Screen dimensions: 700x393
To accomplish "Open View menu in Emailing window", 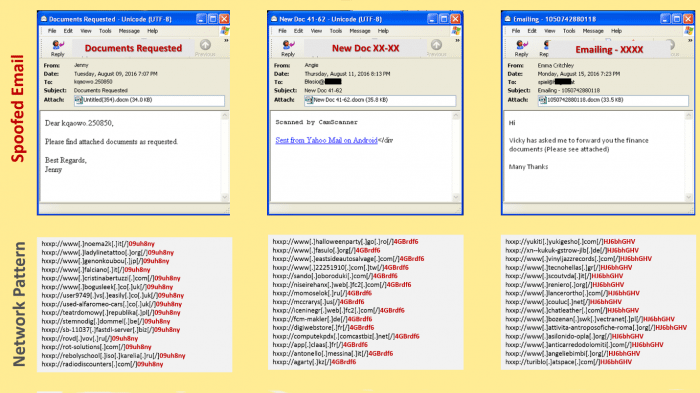I will click(x=550, y=31).
